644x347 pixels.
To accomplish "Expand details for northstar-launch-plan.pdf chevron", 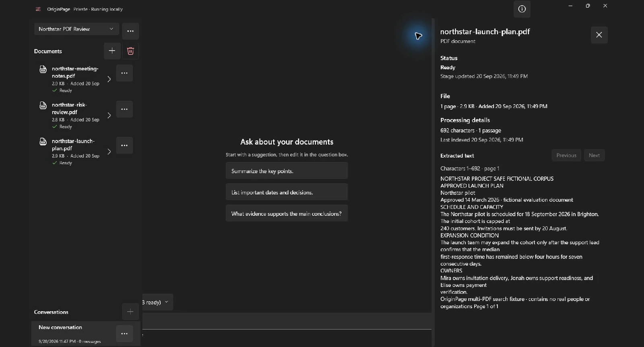I will click(109, 152).
